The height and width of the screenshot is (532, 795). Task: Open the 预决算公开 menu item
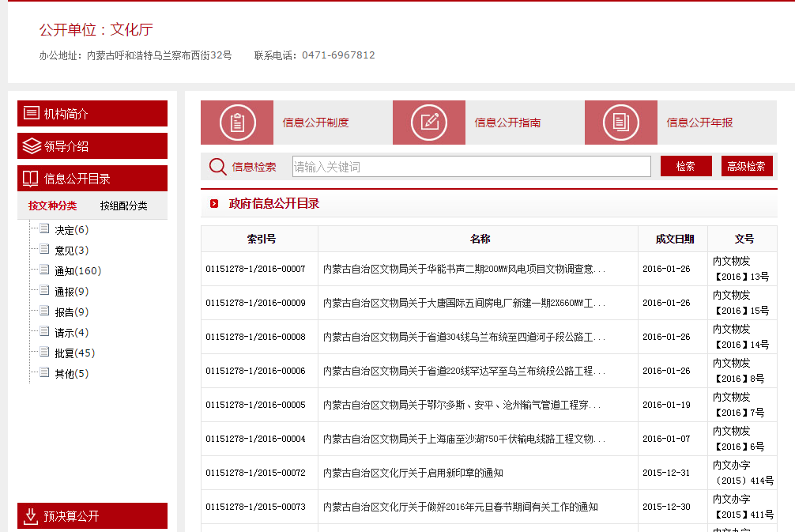(x=92, y=515)
